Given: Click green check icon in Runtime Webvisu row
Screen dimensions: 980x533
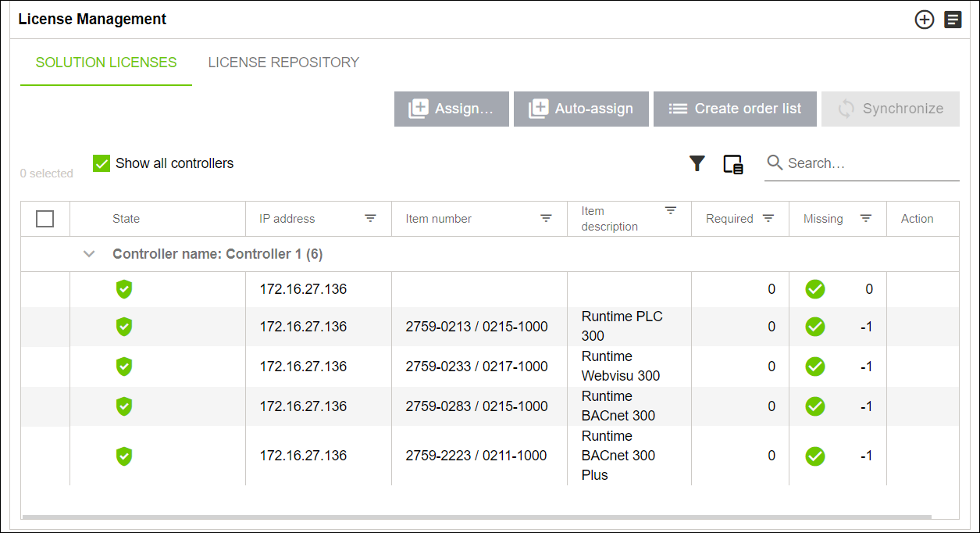Looking at the screenshot, I should 815,367.
